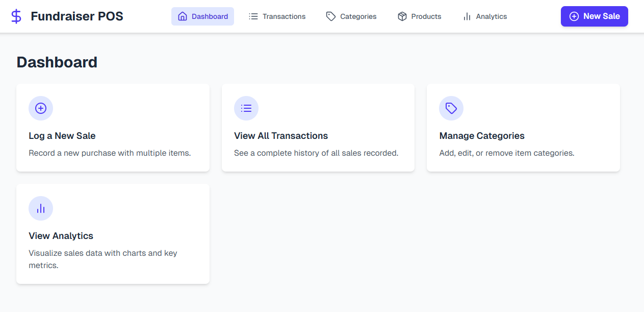Click the home icon in the Dashboard tab

point(183,16)
